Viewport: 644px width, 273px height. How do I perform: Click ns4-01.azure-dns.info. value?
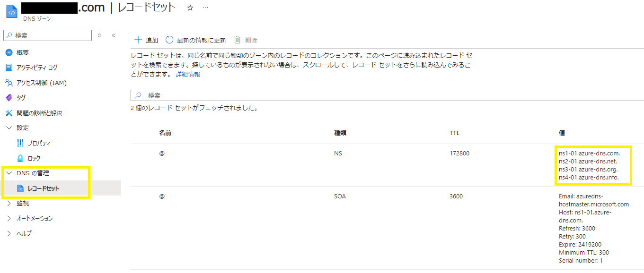(x=589, y=178)
